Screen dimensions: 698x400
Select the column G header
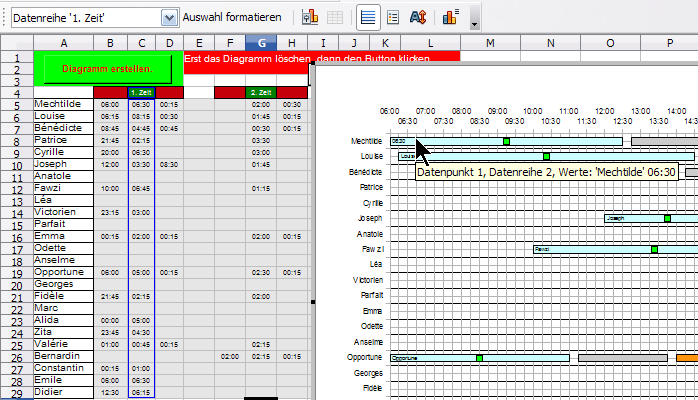[260, 42]
